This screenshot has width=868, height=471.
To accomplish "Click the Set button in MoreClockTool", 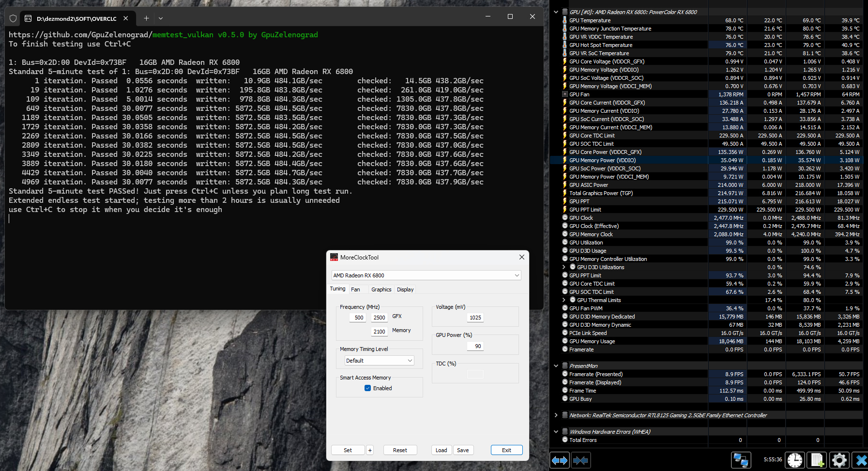I will coord(348,450).
